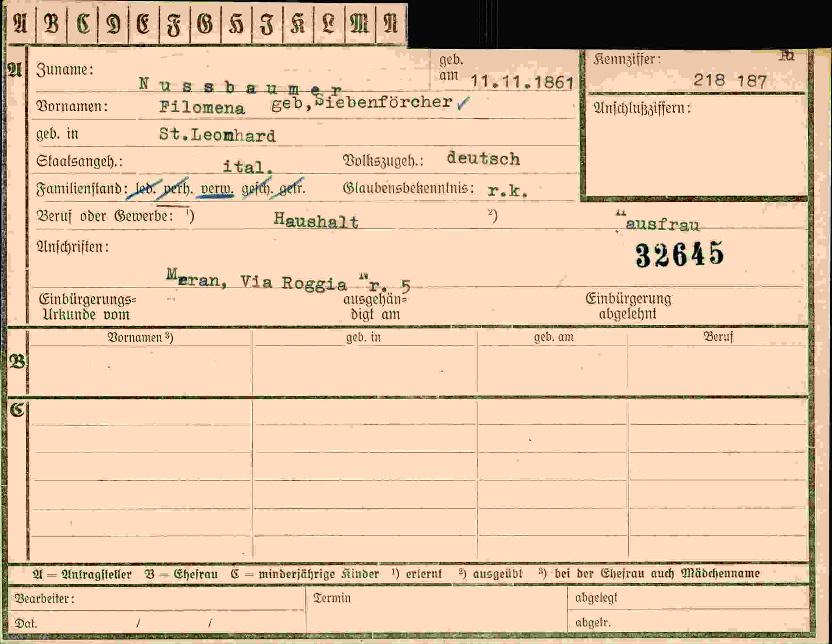Click the footnote "1) erlernt"

pyautogui.click(x=416, y=573)
